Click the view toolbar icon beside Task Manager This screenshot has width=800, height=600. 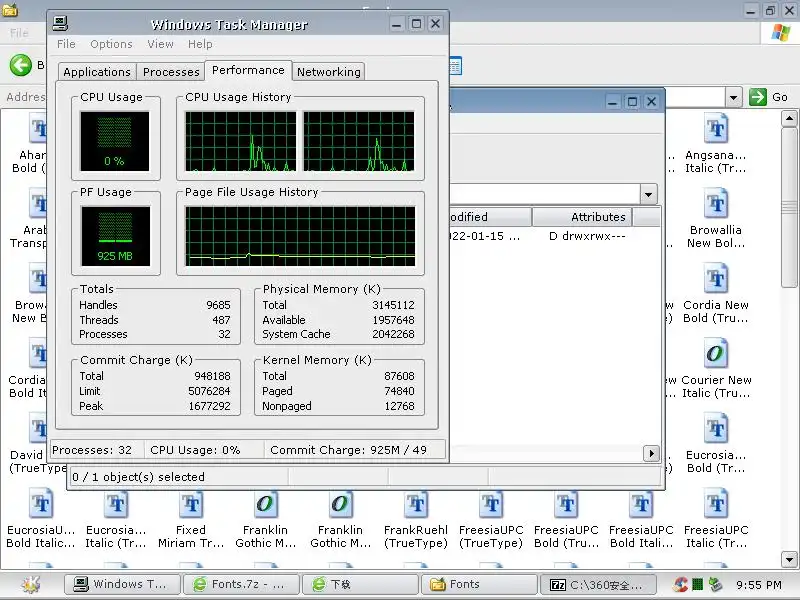tap(456, 66)
